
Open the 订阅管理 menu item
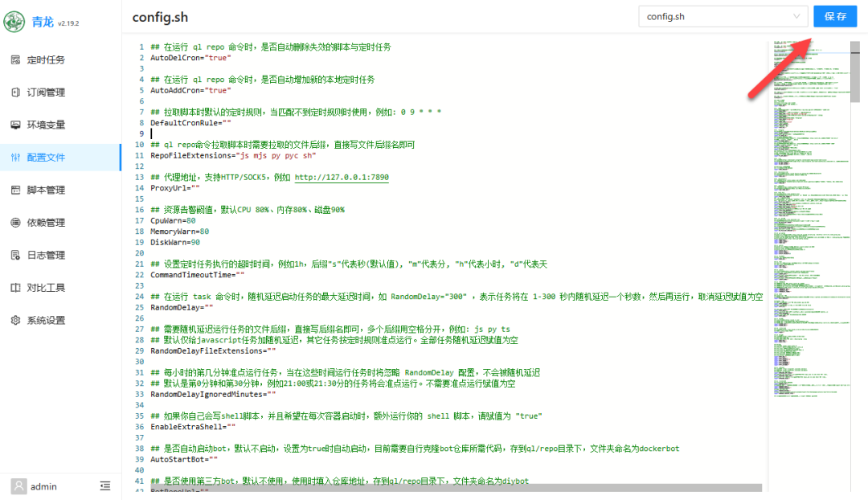[60, 92]
